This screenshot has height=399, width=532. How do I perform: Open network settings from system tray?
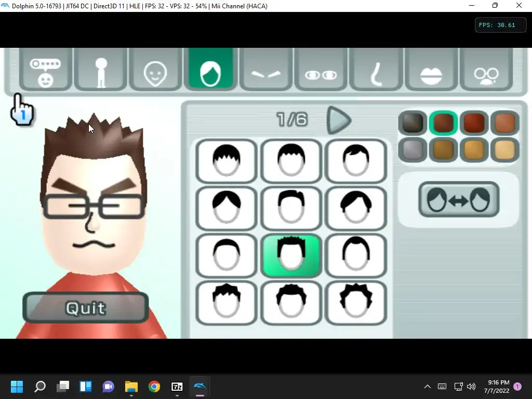pos(458,387)
